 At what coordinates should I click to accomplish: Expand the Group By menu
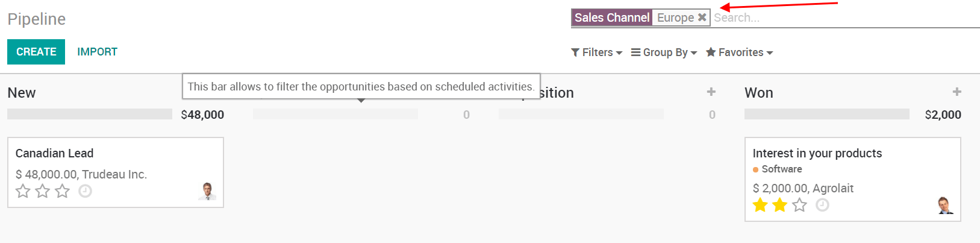click(664, 52)
